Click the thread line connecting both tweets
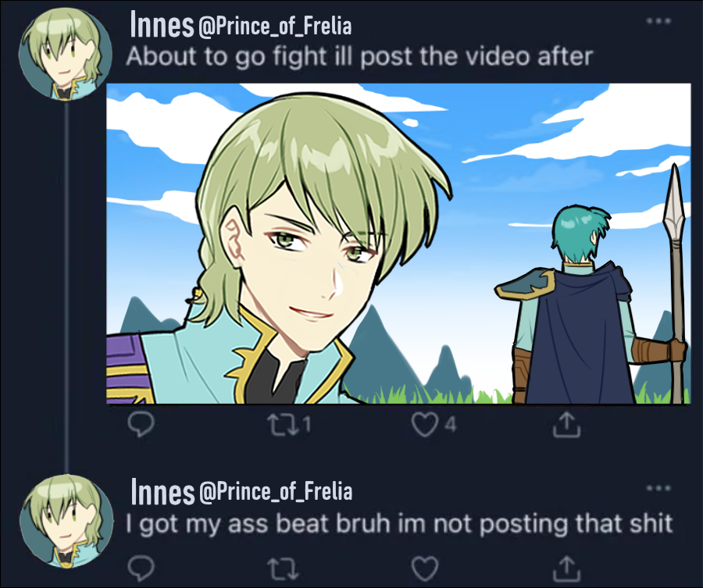Screen dimensions: 703x588 [66, 287]
